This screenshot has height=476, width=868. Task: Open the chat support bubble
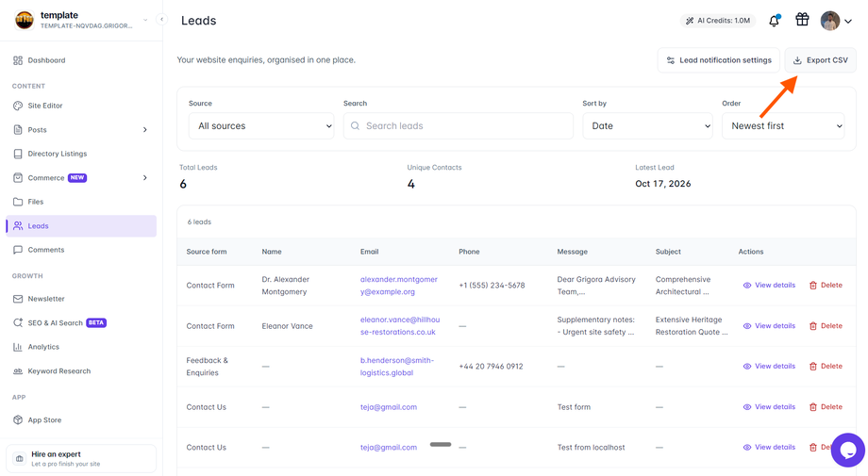pyautogui.click(x=847, y=450)
